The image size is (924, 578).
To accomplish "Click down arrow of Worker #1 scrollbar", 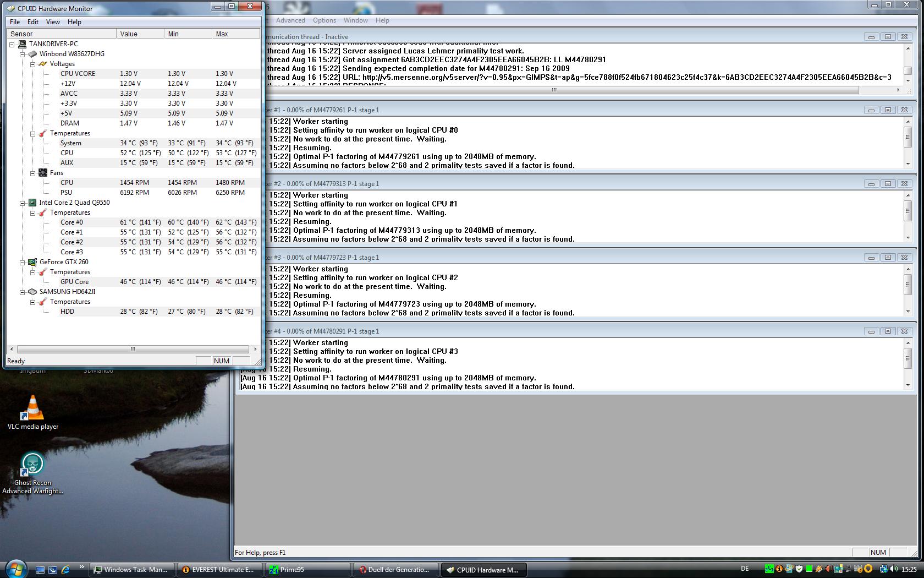I will 908,164.
